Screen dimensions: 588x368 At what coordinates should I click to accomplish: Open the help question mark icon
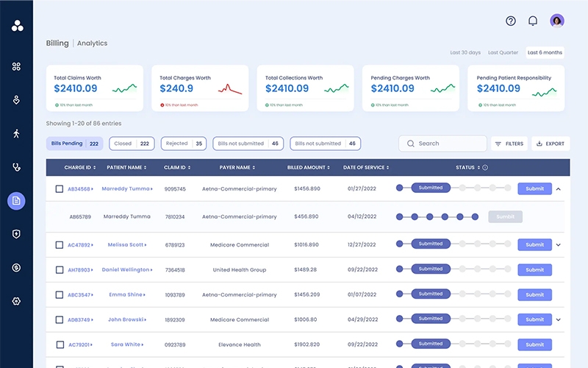[x=511, y=21]
